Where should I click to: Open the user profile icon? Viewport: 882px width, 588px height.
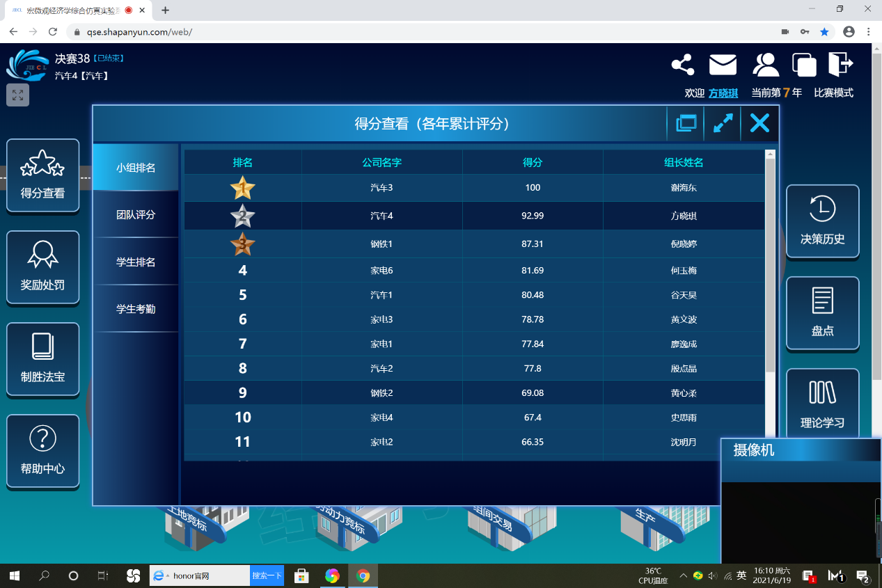tap(764, 64)
